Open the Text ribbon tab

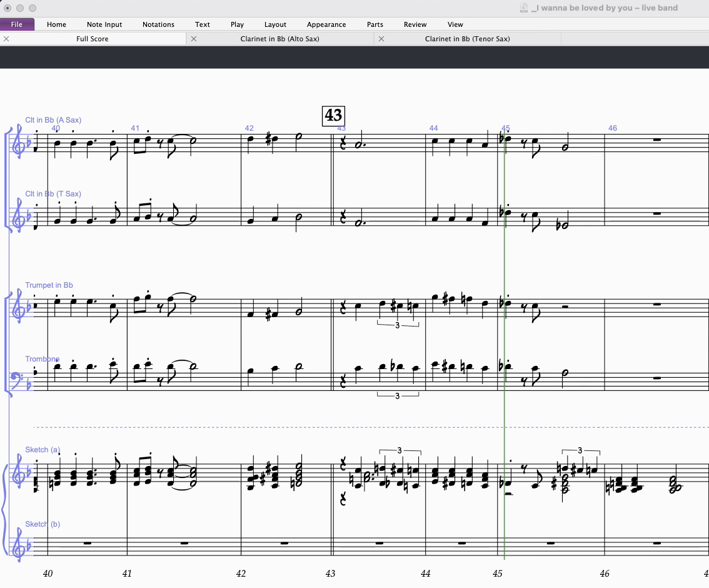[203, 24]
